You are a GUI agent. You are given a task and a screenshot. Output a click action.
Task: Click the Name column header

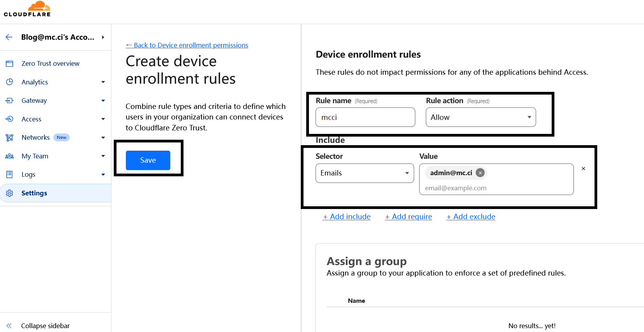(356, 301)
